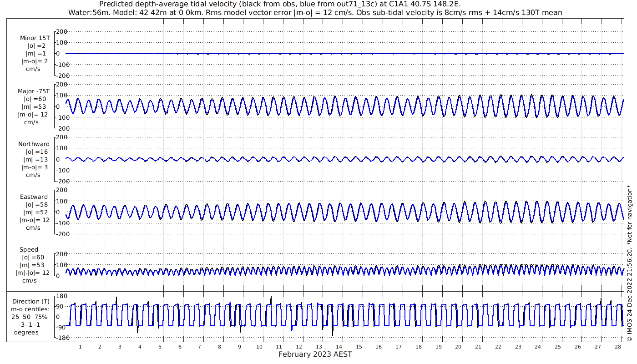
Task: Click '|m|-|o|= 12' under Speed
Action: pos(33,273)
